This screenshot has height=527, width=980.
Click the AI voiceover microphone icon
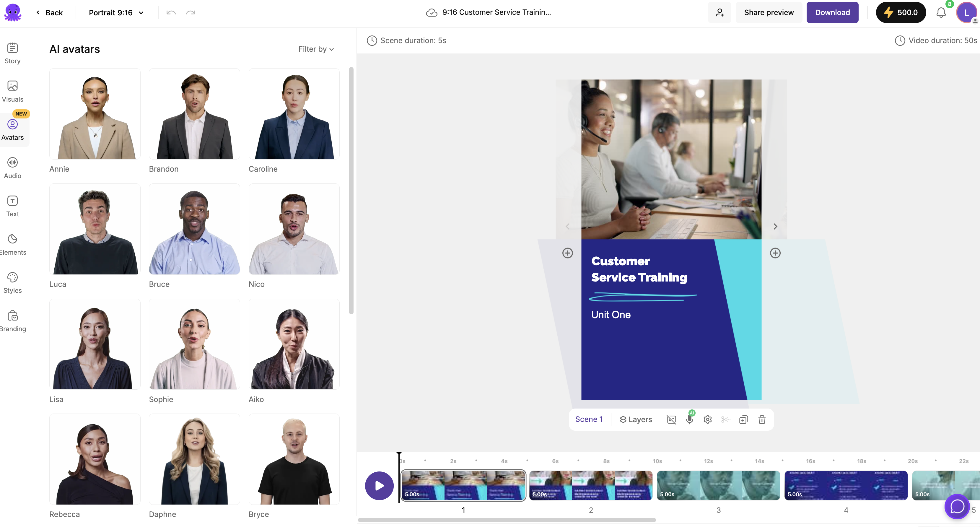(x=689, y=419)
